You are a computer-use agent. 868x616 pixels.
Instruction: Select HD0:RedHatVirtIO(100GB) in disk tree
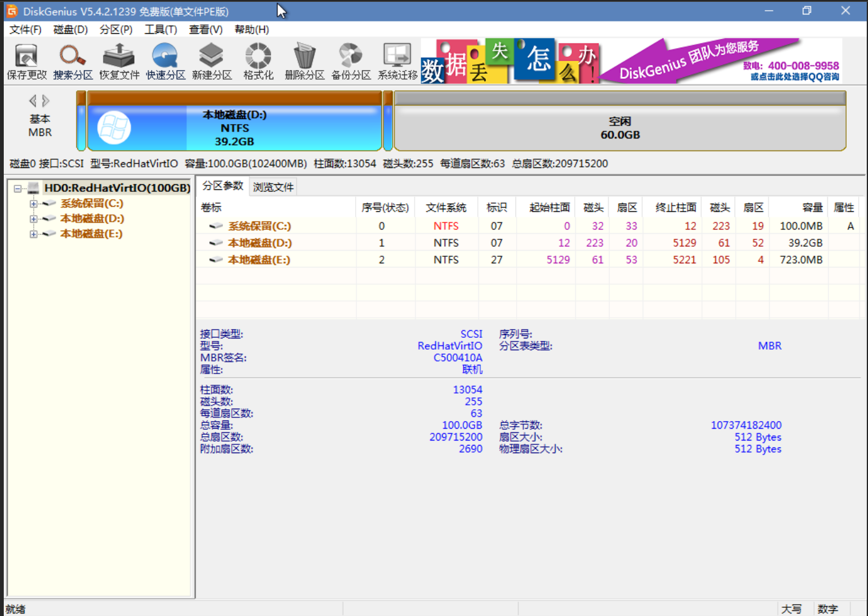click(x=117, y=188)
